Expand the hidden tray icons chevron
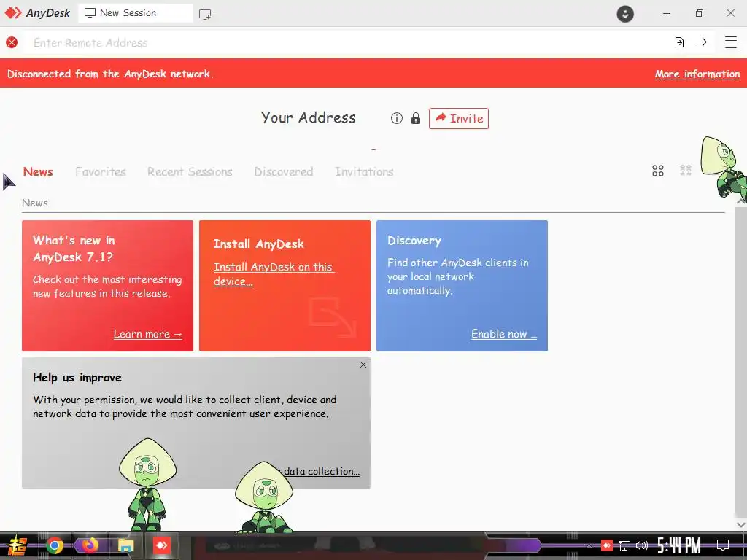Viewport: 747px width, 560px height. pyautogui.click(x=589, y=545)
